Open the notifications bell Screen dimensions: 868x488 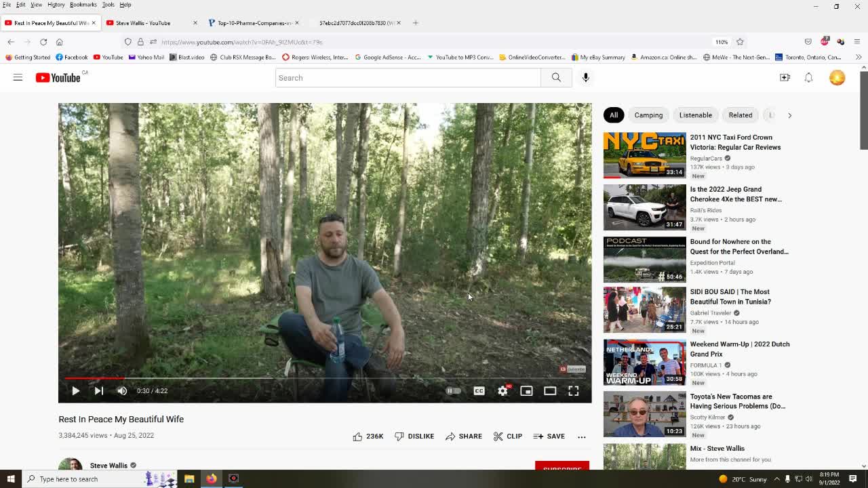point(808,78)
